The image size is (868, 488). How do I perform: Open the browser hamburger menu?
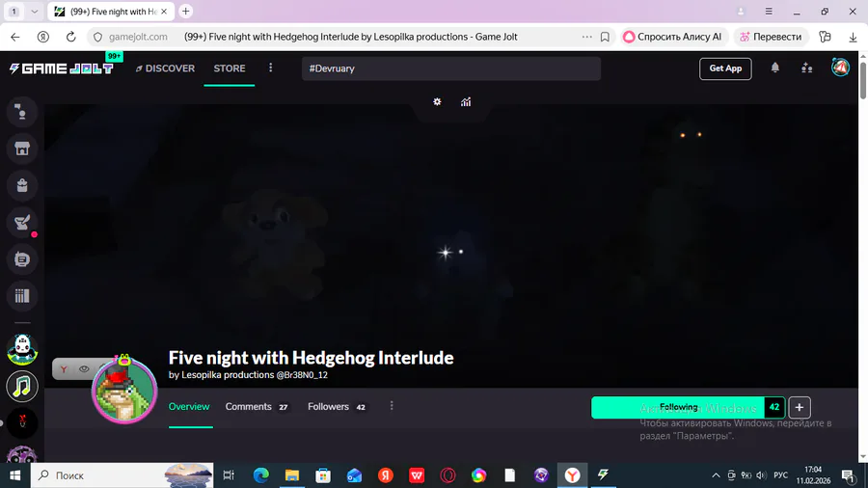pos(769,11)
